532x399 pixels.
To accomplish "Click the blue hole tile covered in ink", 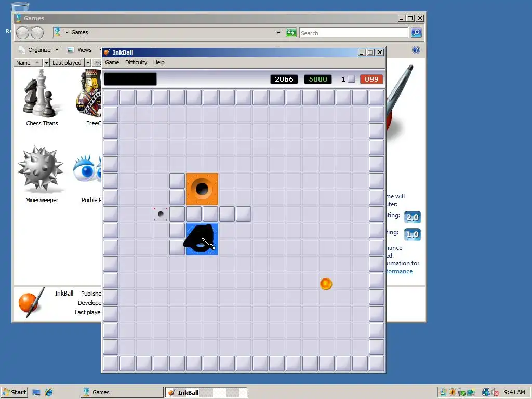I will pyautogui.click(x=202, y=239).
